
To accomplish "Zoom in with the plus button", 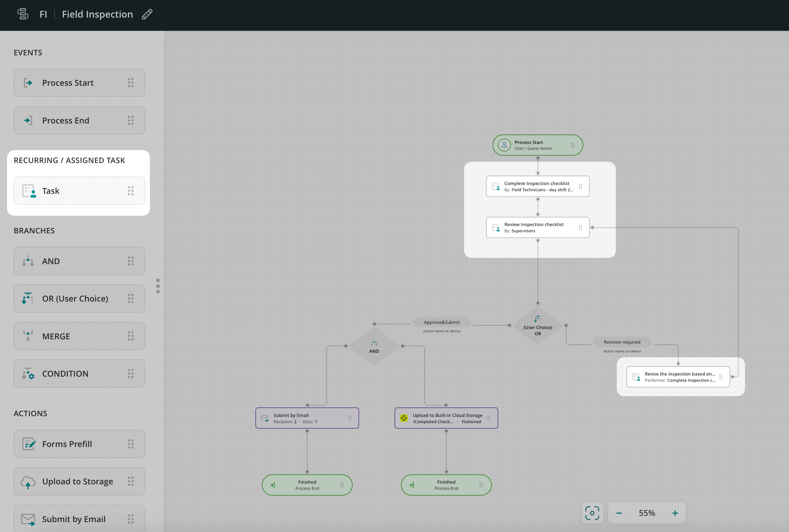I will pyautogui.click(x=675, y=513).
